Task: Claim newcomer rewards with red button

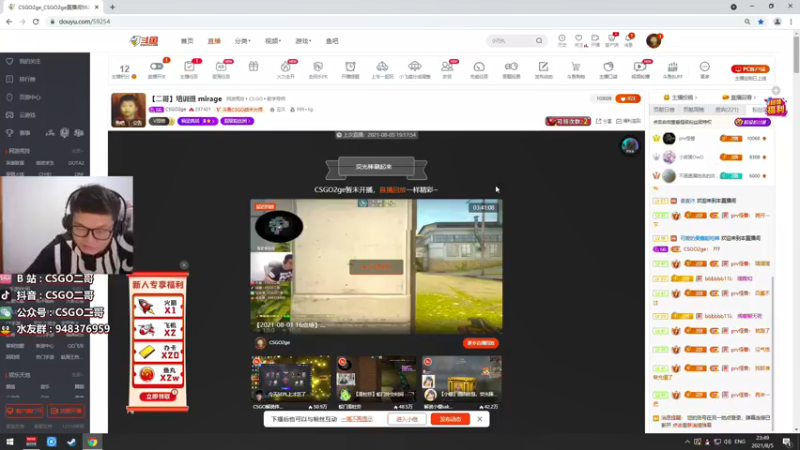Action: [158, 396]
